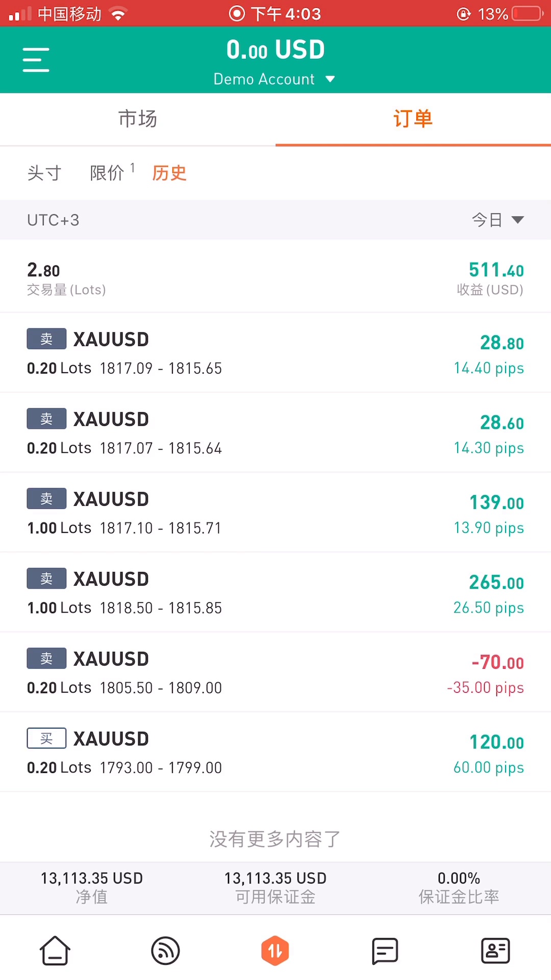Tap the orange trade arrows icon

tap(275, 950)
